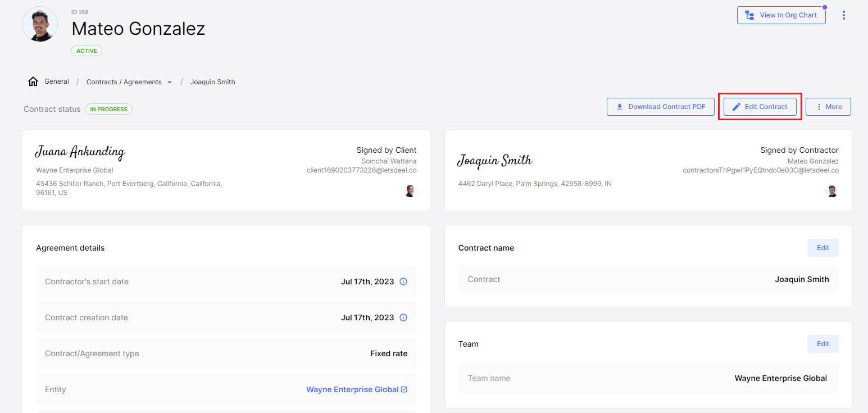Click the ACTIVE status badge
This screenshot has width=868, height=413.
(x=87, y=51)
